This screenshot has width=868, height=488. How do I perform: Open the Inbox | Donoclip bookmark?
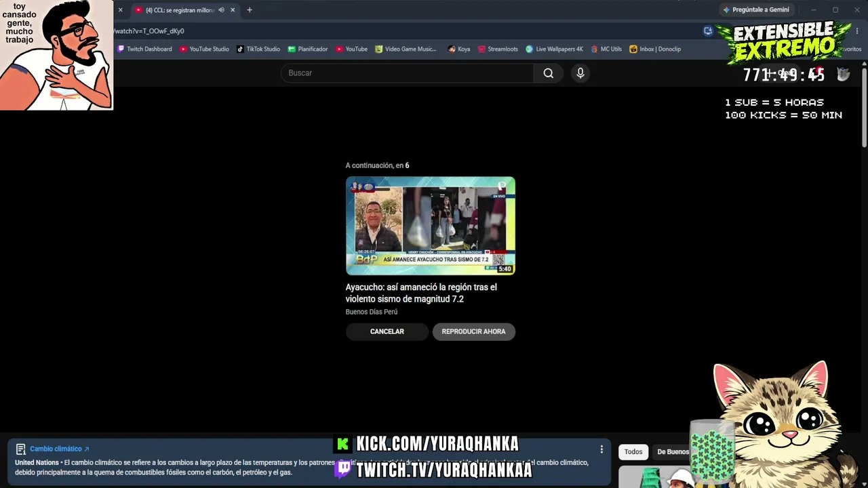[655, 49]
